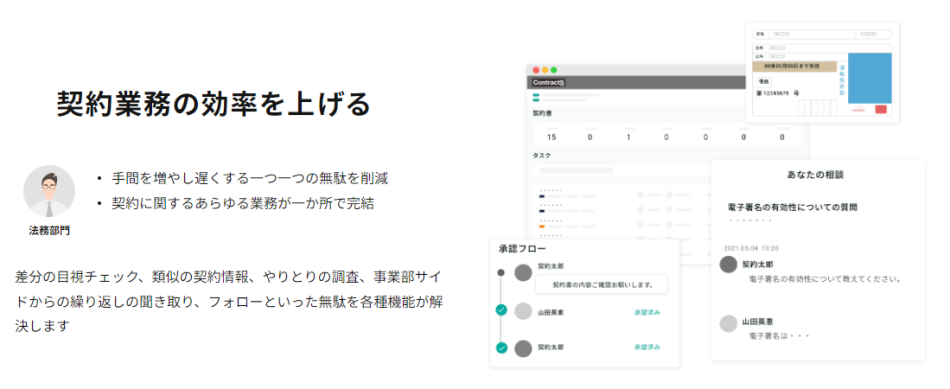This screenshot has width=950, height=389.
Task: Click the red dot in ContractS window titlebar
Action: [x=536, y=70]
